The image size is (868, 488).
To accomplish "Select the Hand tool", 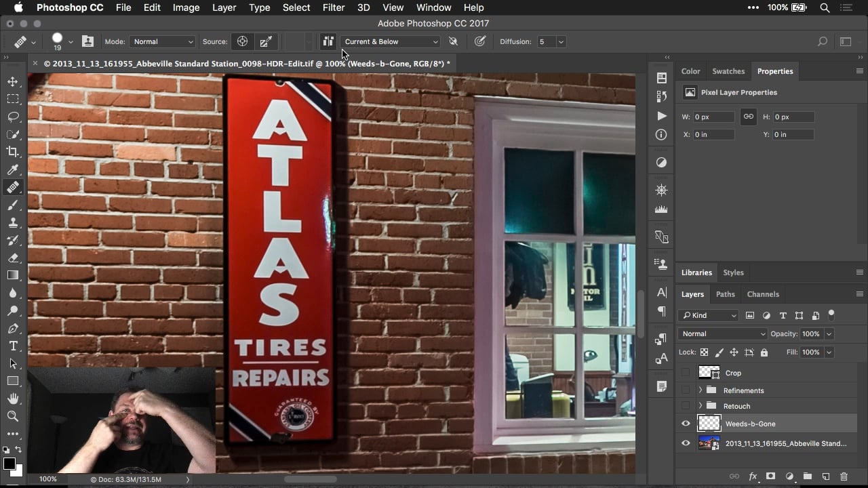I will (13, 399).
